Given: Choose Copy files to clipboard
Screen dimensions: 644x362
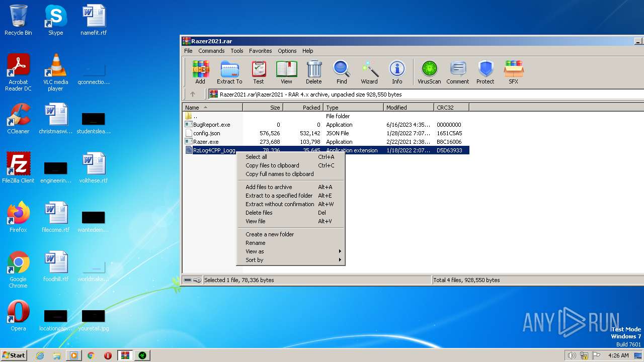Looking at the screenshot, I should click(x=291, y=165).
